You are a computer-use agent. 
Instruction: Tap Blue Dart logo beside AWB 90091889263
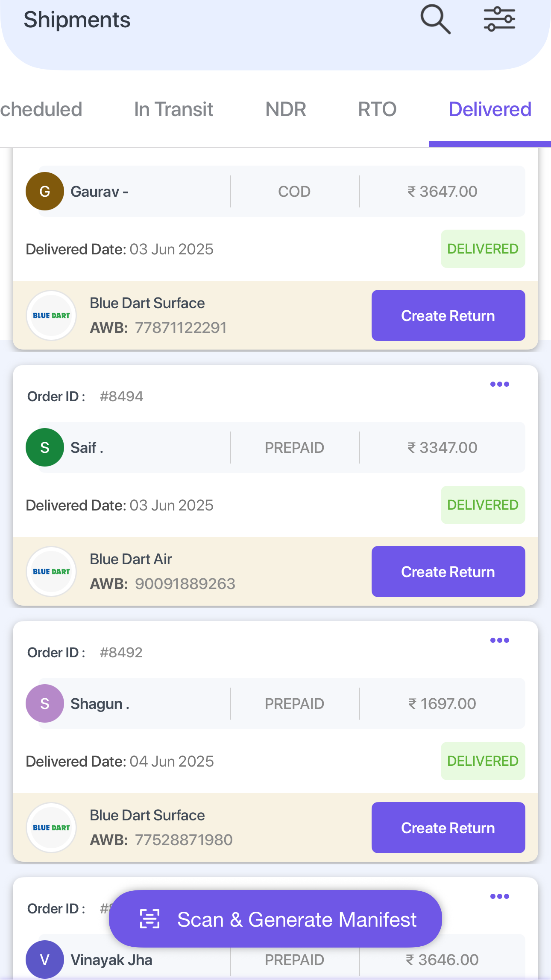(x=51, y=572)
